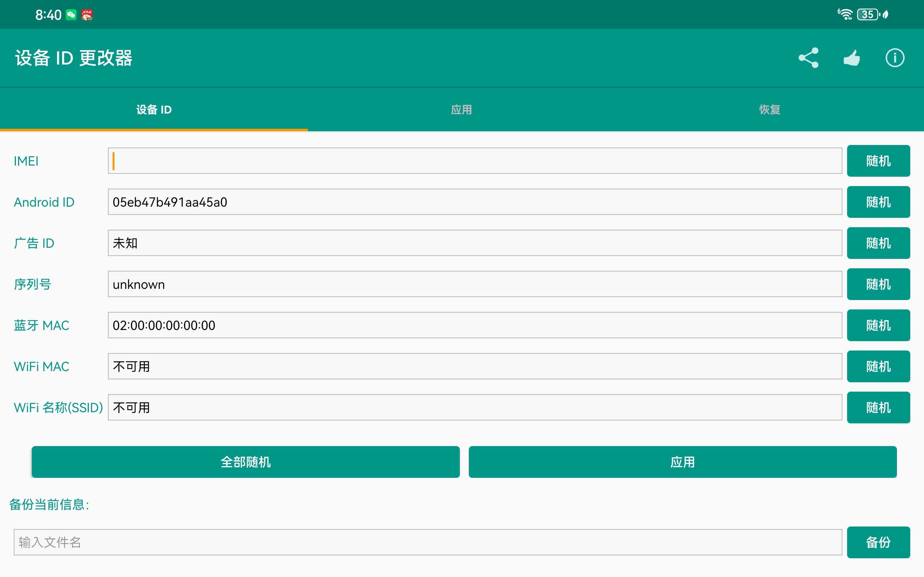Click the 序列号 field showing unknown

[x=475, y=284]
